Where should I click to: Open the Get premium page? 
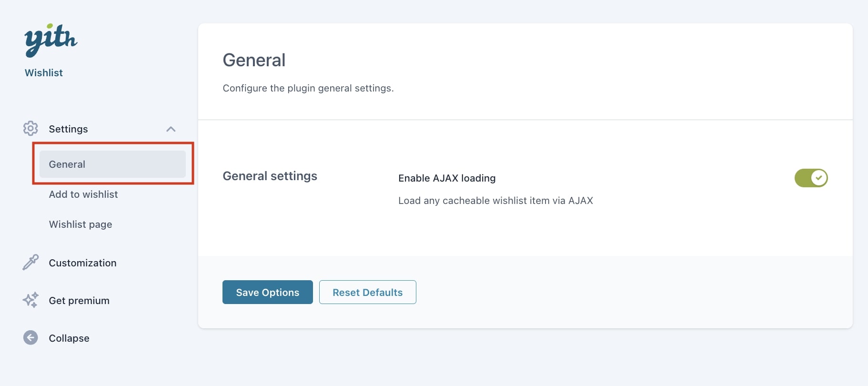tap(79, 301)
